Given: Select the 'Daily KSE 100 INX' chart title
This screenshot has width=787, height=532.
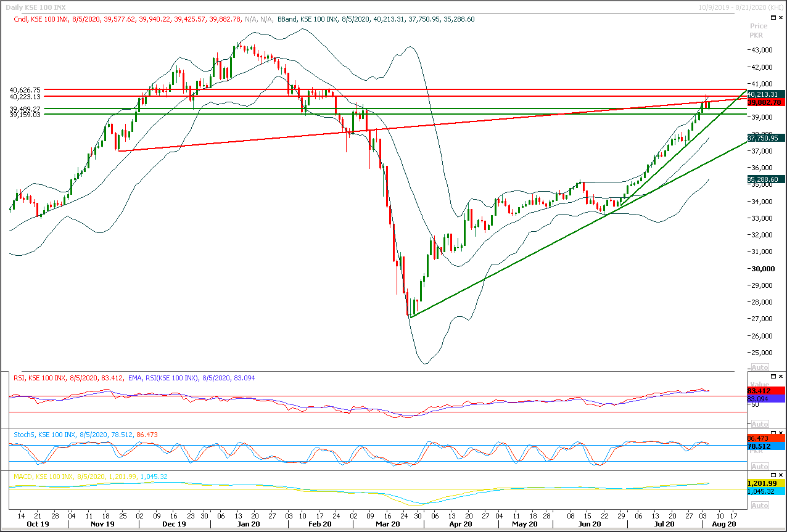Looking at the screenshot, I should (35, 7).
